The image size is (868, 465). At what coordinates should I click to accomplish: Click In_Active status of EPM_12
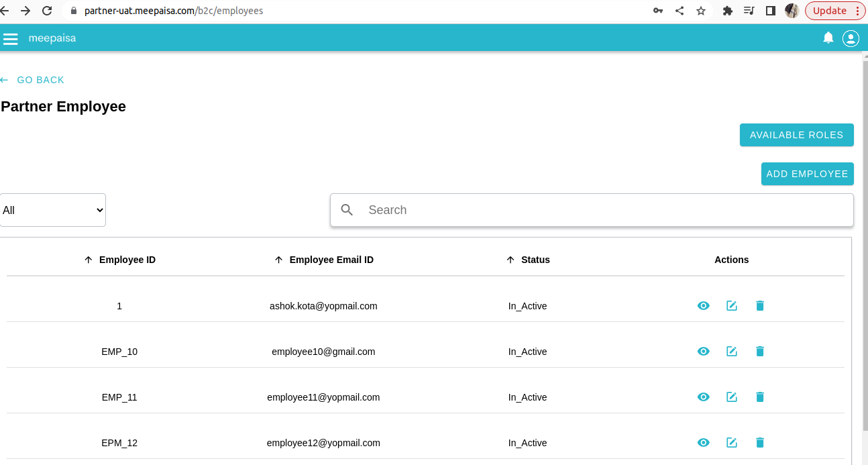527,443
